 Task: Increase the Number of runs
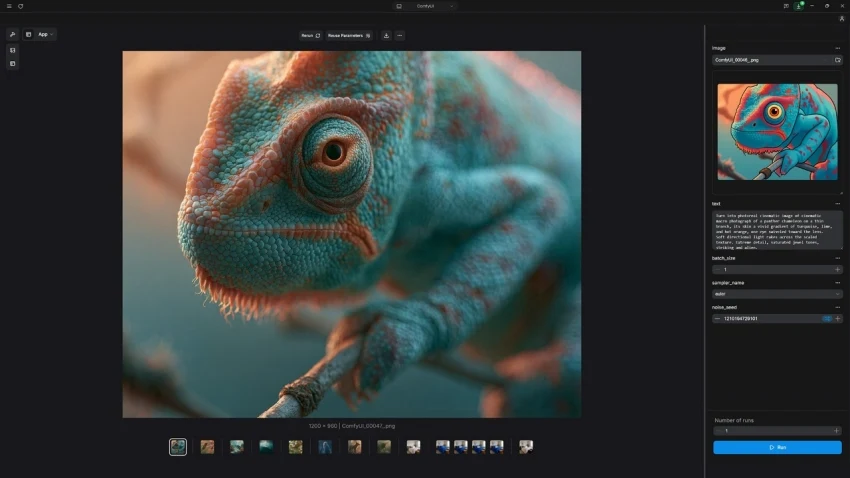(x=836, y=431)
